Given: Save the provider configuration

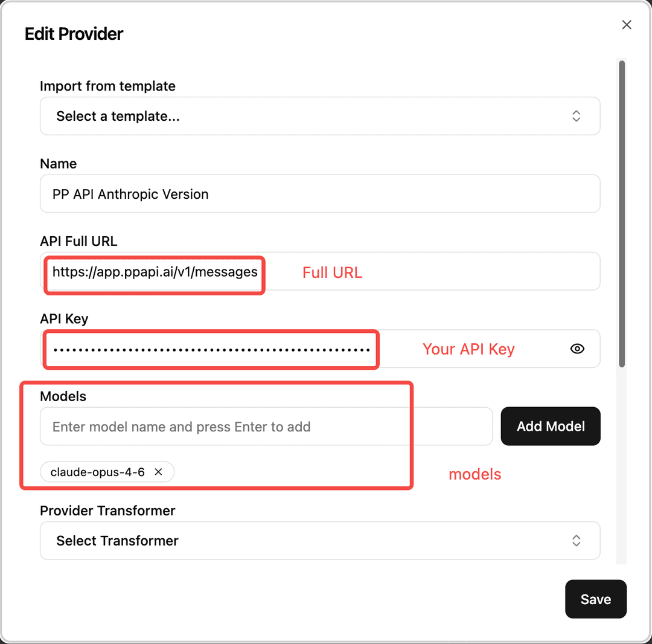Looking at the screenshot, I should point(595,599).
